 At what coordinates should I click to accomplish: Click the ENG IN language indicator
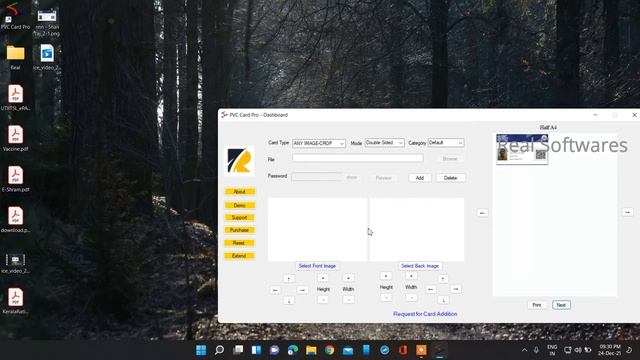click(552, 350)
